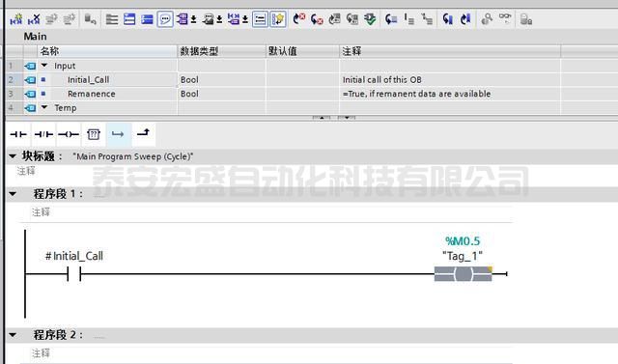Click the open branch icon
The width and height of the screenshot is (618, 364).
coord(118,134)
